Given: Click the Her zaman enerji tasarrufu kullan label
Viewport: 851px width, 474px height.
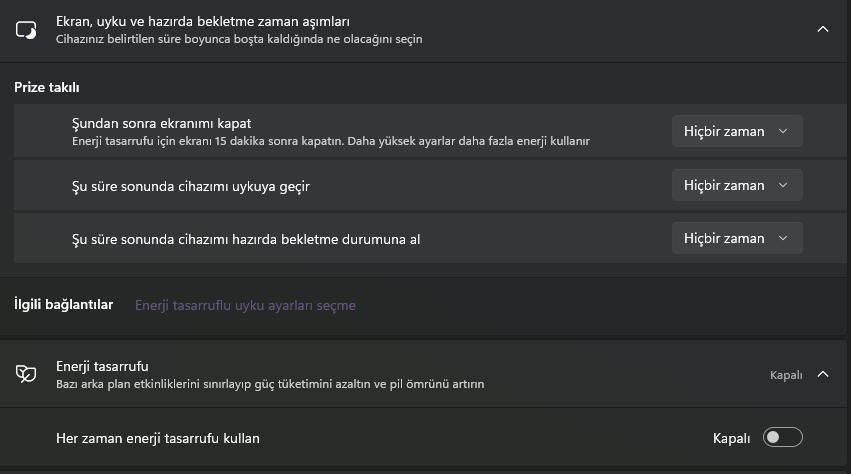Looking at the screenshot, I should 157,438.
